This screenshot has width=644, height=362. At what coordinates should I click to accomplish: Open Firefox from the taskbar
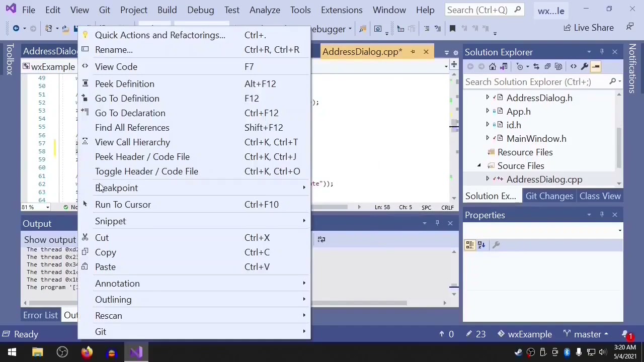pyautogui.click(x=87, y=352)
